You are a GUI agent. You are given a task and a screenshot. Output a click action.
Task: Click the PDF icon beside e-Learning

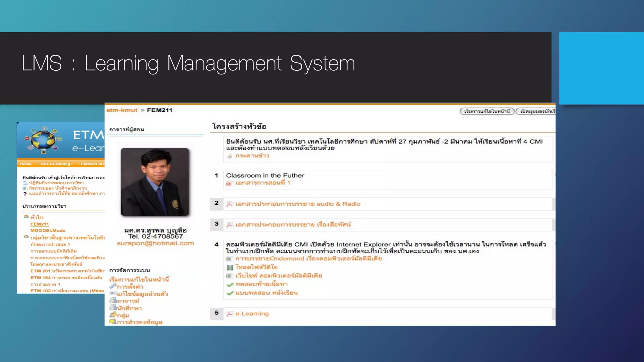tap(230, 314)
